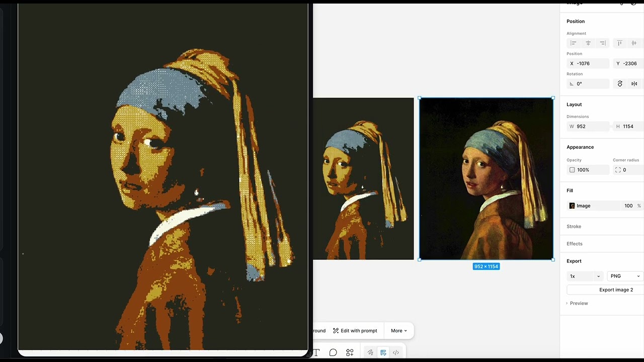Click the fill opacity 100 field
Screen dimensions: 644x362
pyautogui.click(x=628, y=206)
